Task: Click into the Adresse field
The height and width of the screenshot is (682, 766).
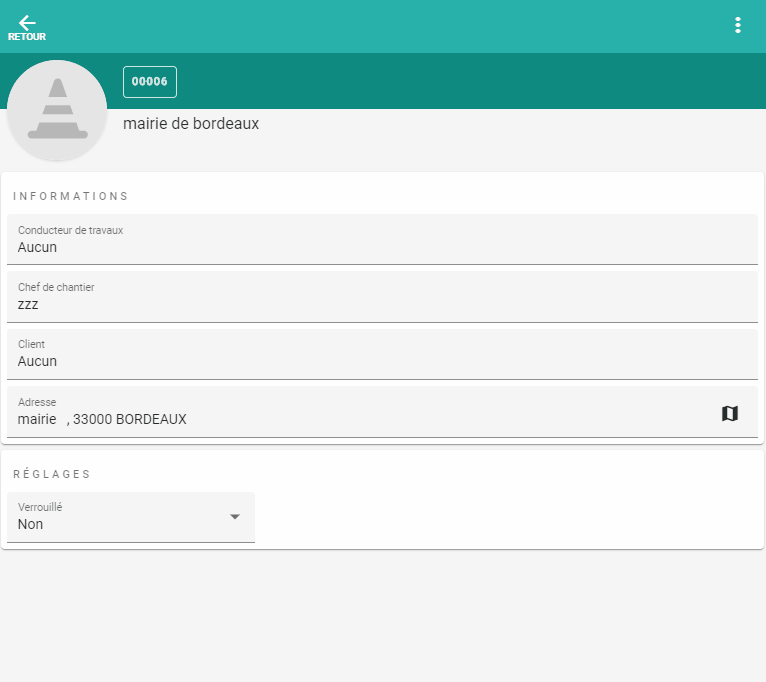Action: point(360,412)
